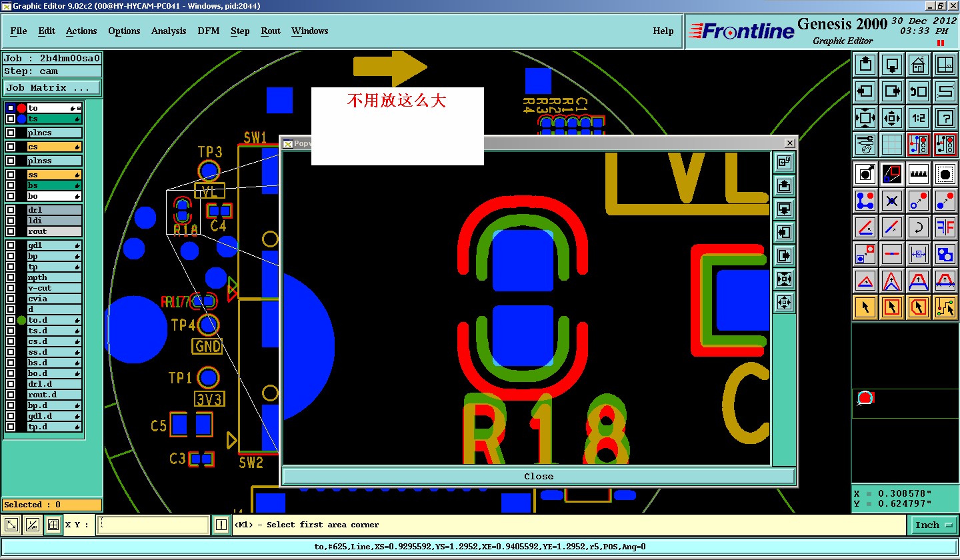This screenshot has width=960, height=560.
Task: Open the File menu
Action: coord(19,31)
